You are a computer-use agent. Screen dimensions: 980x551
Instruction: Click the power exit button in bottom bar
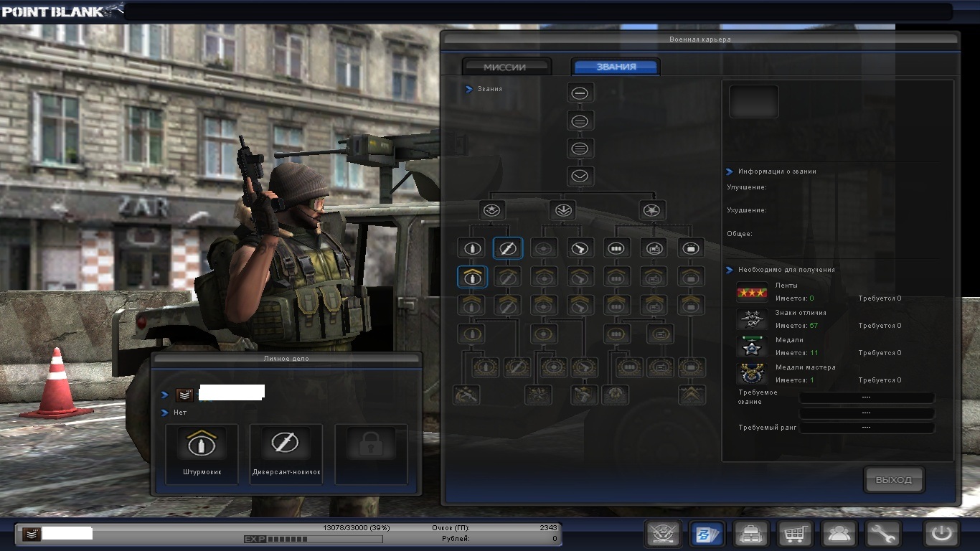tap(941, 534)
